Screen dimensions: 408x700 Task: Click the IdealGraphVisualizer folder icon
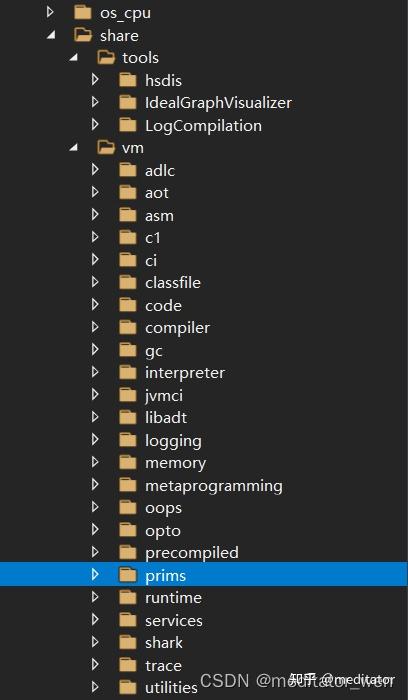click(x=128, y=103)
